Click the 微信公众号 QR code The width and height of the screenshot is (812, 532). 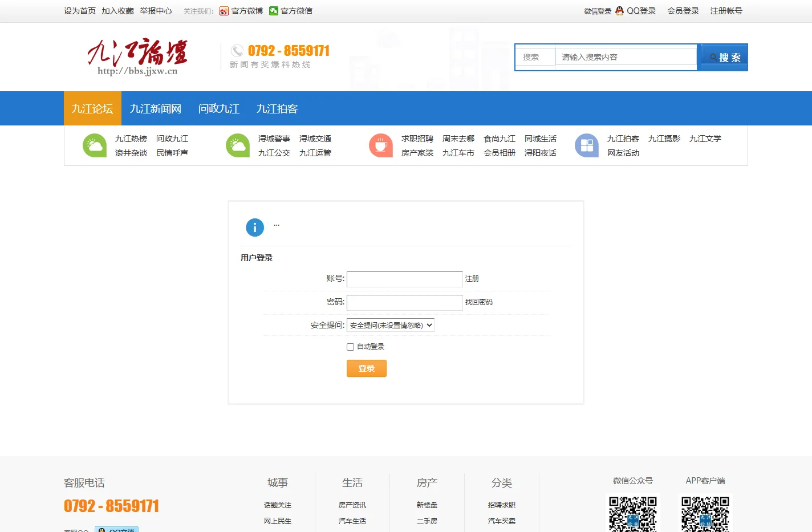click(x=633, y=513)
